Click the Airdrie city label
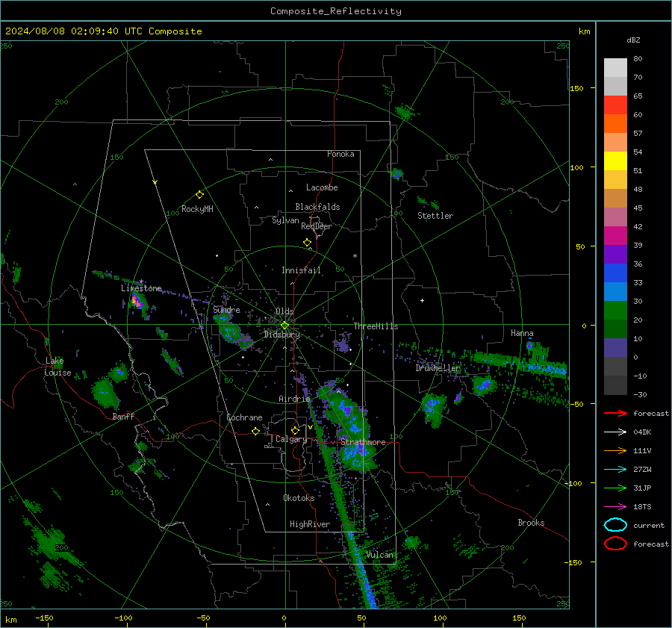The height and width of the screenshot is (628, 672). click(294, 399)
